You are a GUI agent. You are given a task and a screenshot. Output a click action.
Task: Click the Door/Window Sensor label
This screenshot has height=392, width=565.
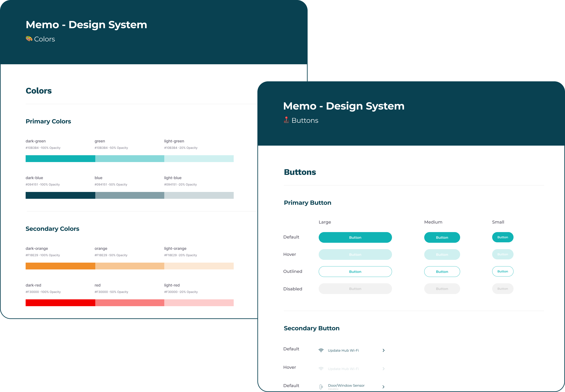[x=346, y=385]
